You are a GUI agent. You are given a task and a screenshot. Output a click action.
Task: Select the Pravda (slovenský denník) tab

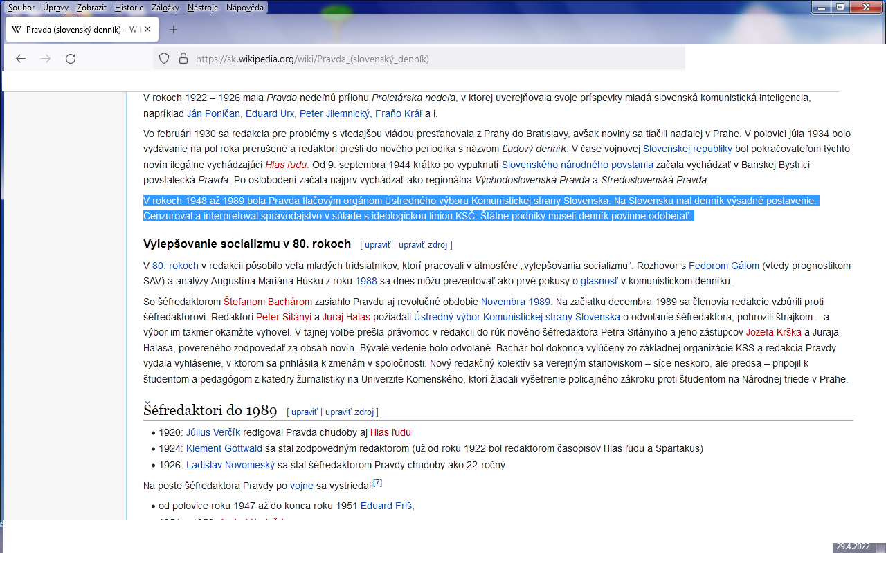tap(82, 30)
